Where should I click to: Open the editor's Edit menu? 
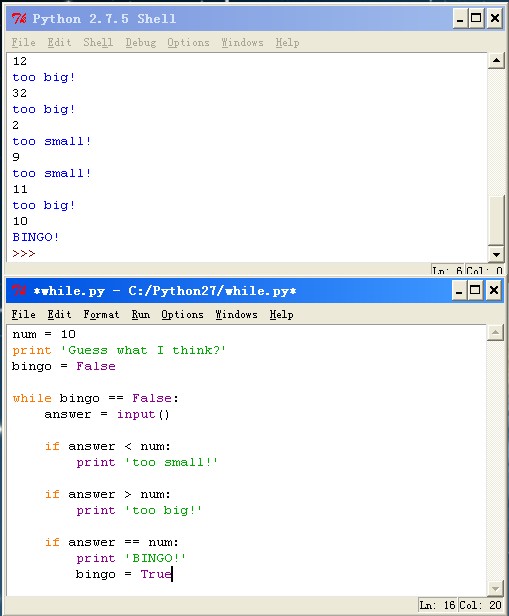(x=59, y=314)
